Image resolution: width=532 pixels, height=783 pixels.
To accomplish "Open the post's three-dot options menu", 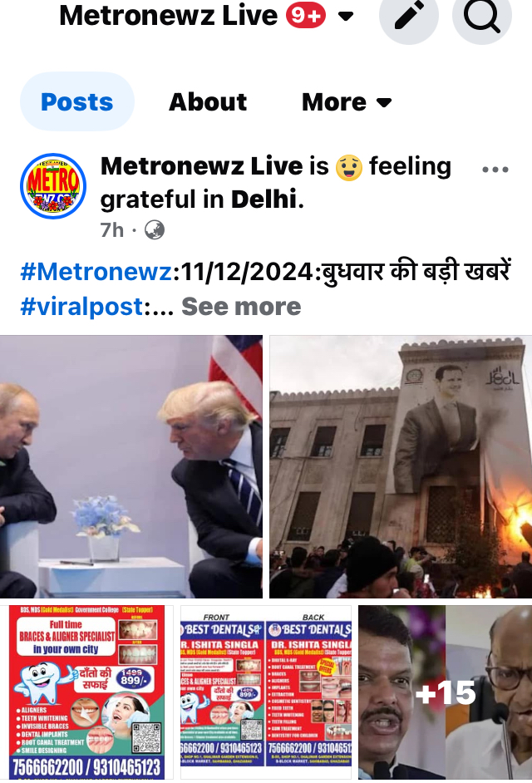I will point(495,170).
